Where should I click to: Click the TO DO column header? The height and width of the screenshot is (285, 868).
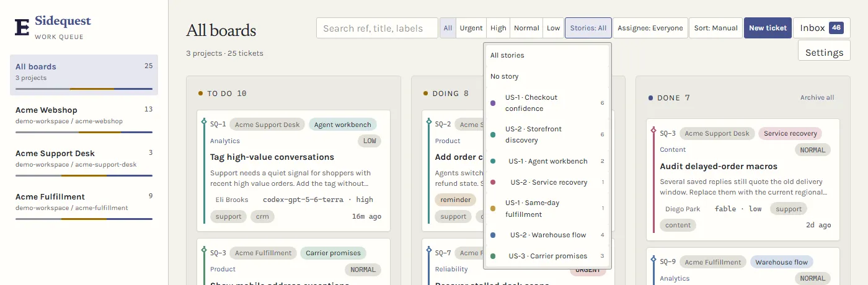click(x=223, y=94)
